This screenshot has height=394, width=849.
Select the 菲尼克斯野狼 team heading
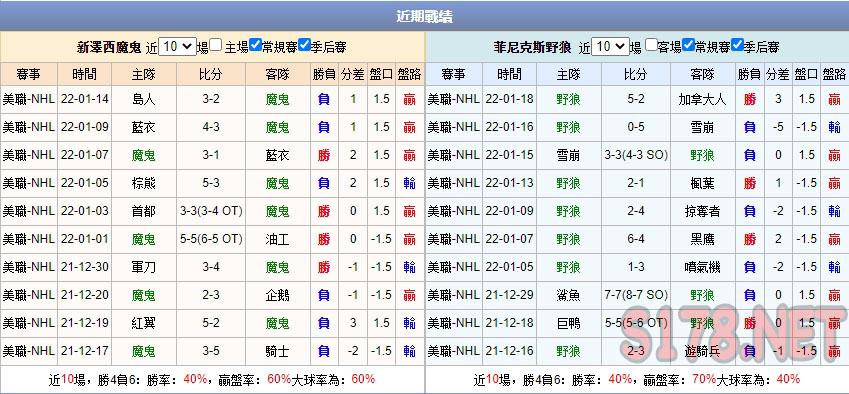[532, 47]
